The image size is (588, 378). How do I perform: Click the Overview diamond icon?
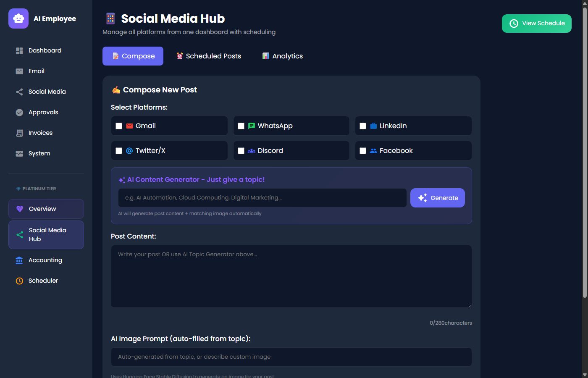click(20, 209)
